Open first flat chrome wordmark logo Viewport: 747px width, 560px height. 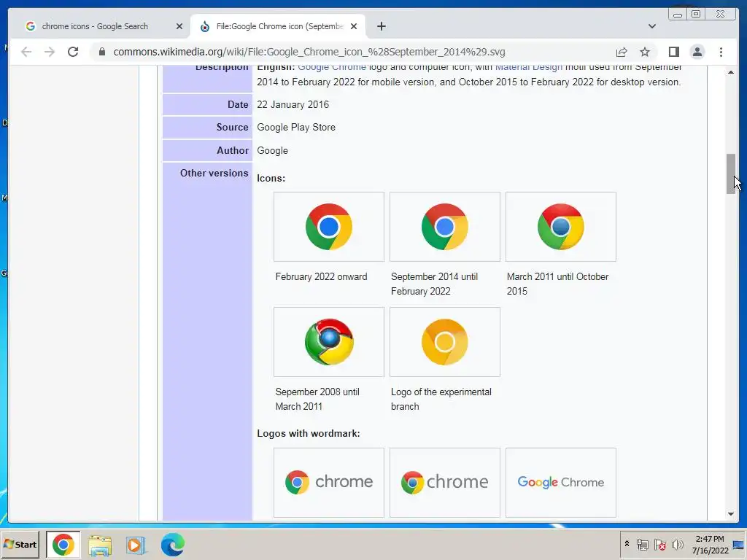coord(329,483)
